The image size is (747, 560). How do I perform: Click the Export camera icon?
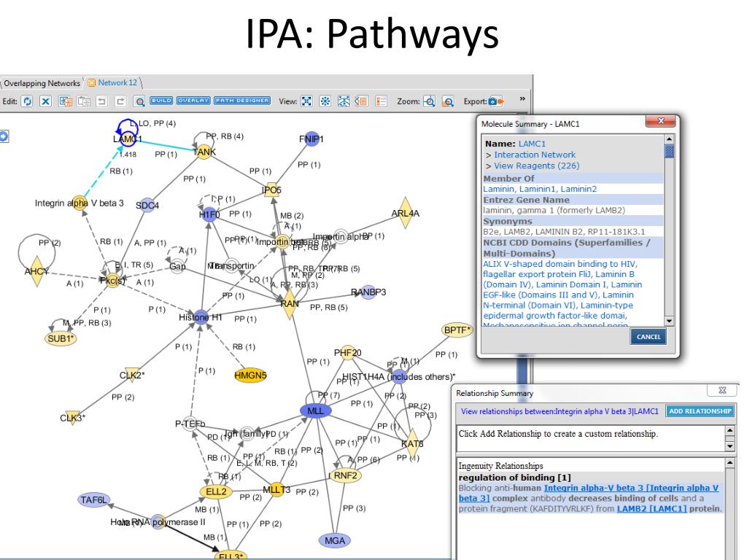496,101
